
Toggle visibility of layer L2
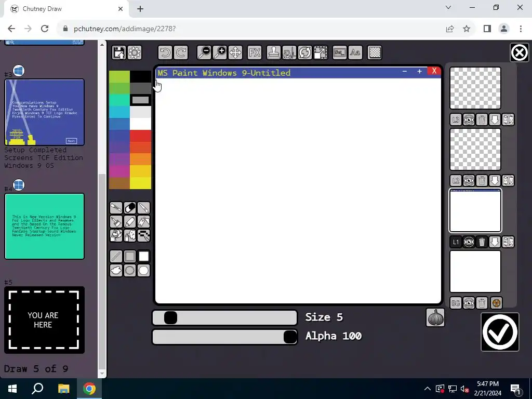[469, 180]
